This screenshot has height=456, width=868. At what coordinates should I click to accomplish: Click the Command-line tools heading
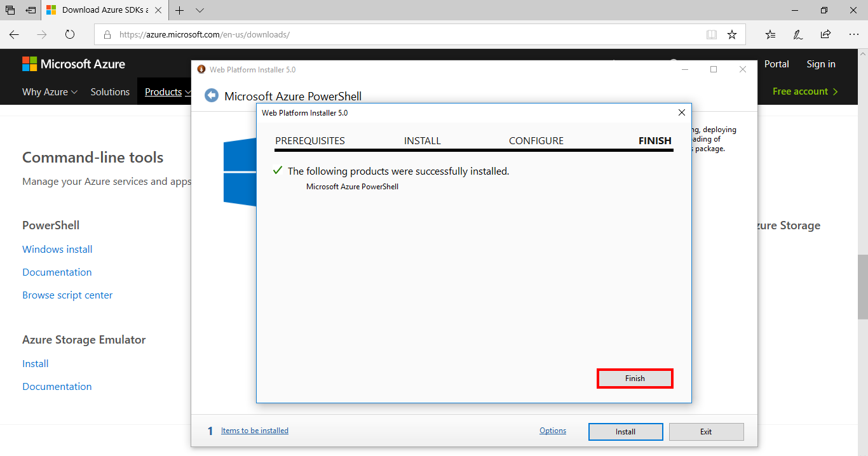93,158
